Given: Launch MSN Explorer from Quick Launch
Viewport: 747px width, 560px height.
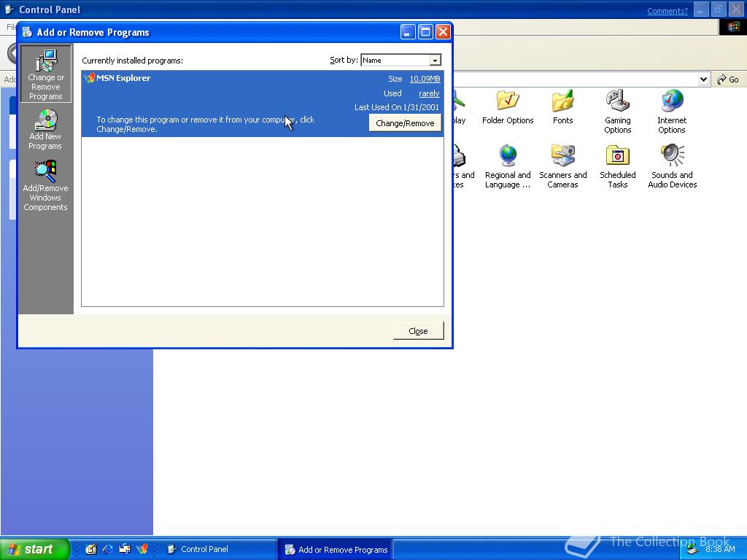Looking at the screenshot, I should click(142, 549).
